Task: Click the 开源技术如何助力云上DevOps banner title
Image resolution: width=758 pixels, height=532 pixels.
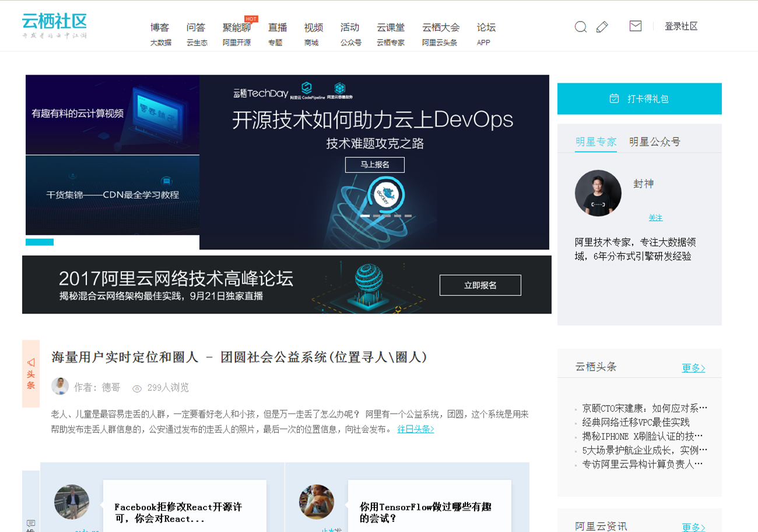Action: (x=373, y=119)
